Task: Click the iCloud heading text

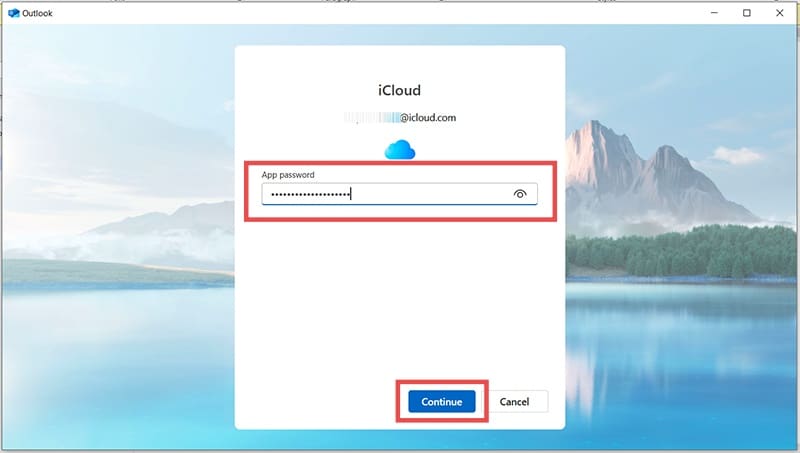Action: click(399, 91)
